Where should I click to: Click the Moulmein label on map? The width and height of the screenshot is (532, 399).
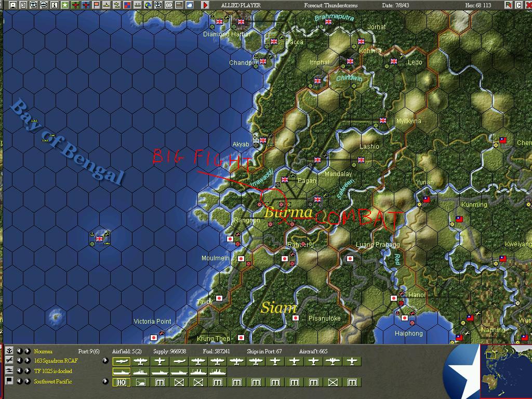coord(216,258)
